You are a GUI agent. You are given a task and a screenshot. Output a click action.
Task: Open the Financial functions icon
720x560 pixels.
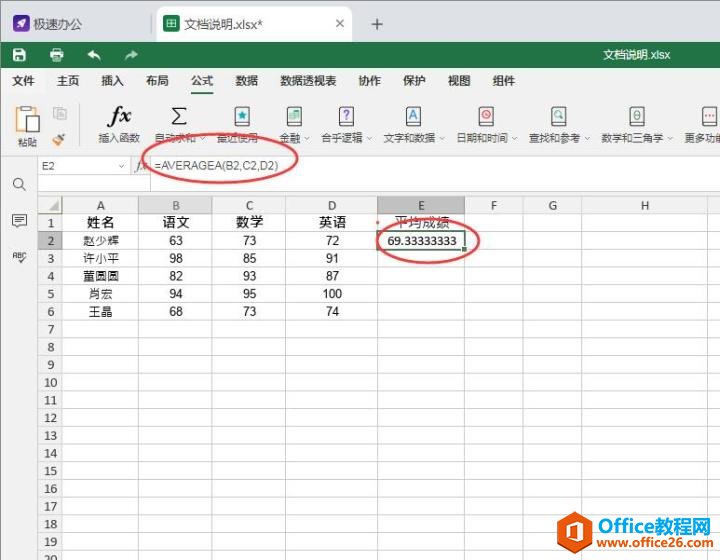click(294, 117)
